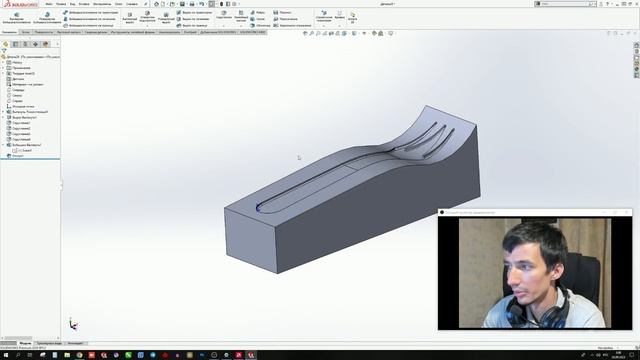The image size is (640, 360).
Task: Open the Insert menu
Action: click(84, 4)
